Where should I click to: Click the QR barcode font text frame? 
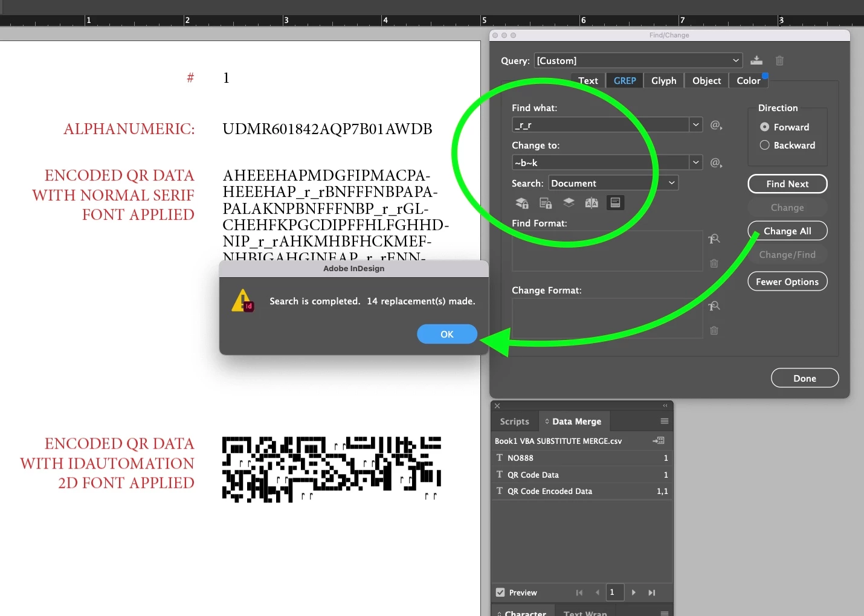(332, 469)
